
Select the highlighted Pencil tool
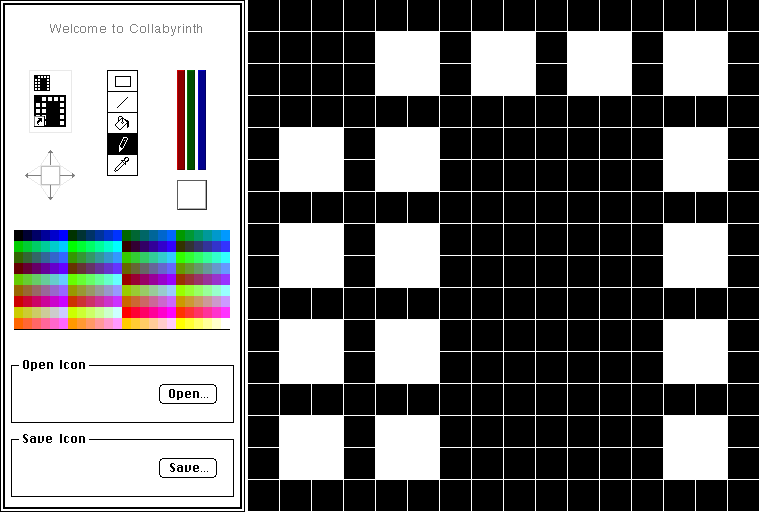(x=122, y=144)
